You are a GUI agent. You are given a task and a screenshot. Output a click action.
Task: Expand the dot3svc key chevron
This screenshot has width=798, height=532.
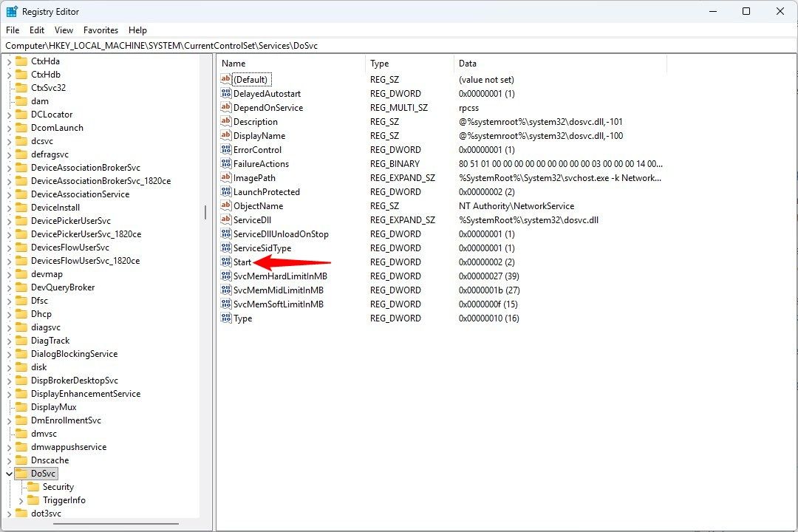pyautogui.click(x=9, y=514)
